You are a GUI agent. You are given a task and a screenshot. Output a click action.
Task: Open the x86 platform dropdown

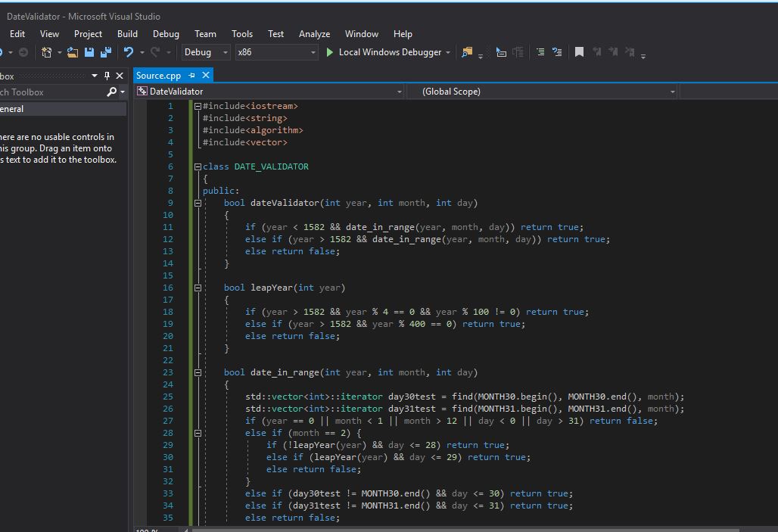[x=276, y=52]
